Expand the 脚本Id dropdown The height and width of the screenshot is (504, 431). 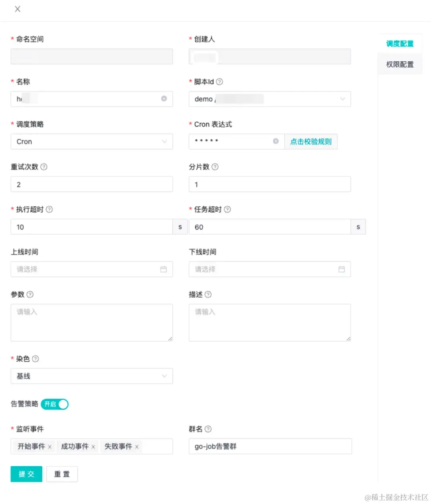(x=270, y=99)
